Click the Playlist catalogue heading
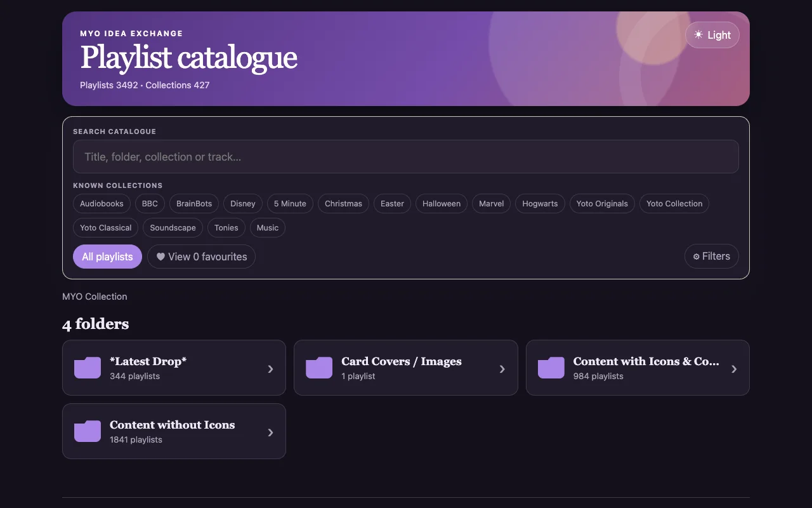Image resolution: width=812 pixels, height=508 pixels. pyautogui.click(x=188, y=58)
